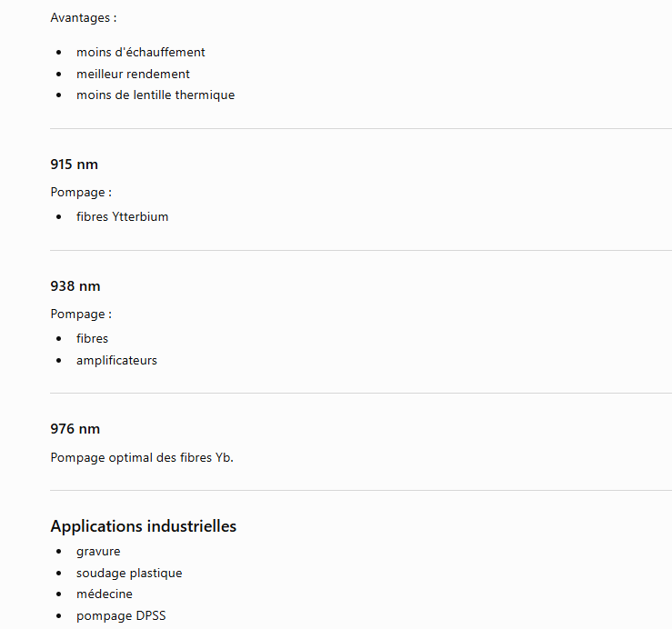
Task: Click Pompage label under 938 nm
Action: click(x=81, y=314)
